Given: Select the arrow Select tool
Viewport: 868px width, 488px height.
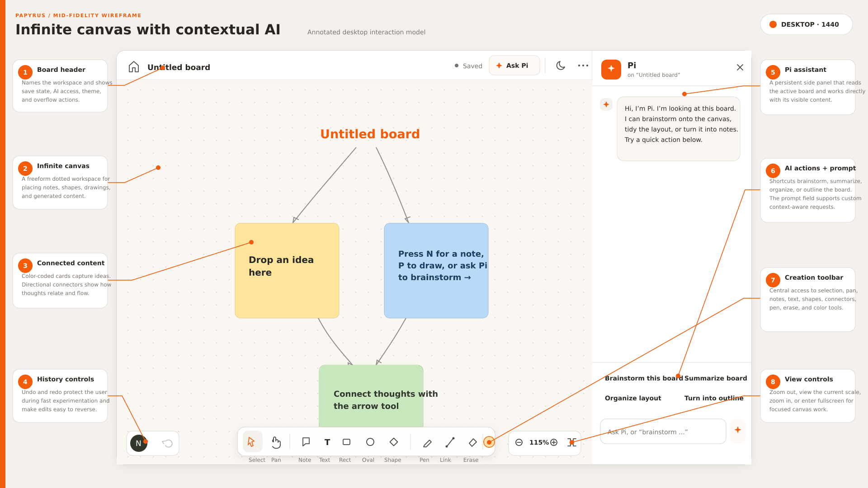Looking at the screenshot, I should tap(252, 442).
